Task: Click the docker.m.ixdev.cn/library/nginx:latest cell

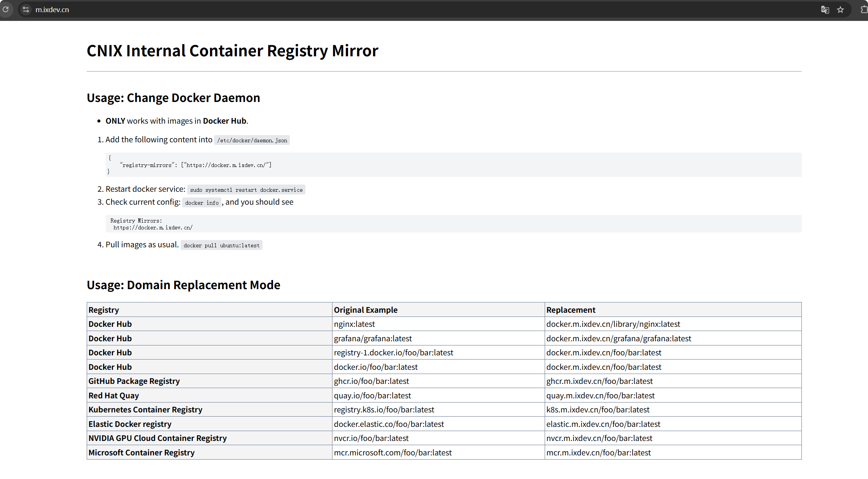Action: click(x=613, y=324)
